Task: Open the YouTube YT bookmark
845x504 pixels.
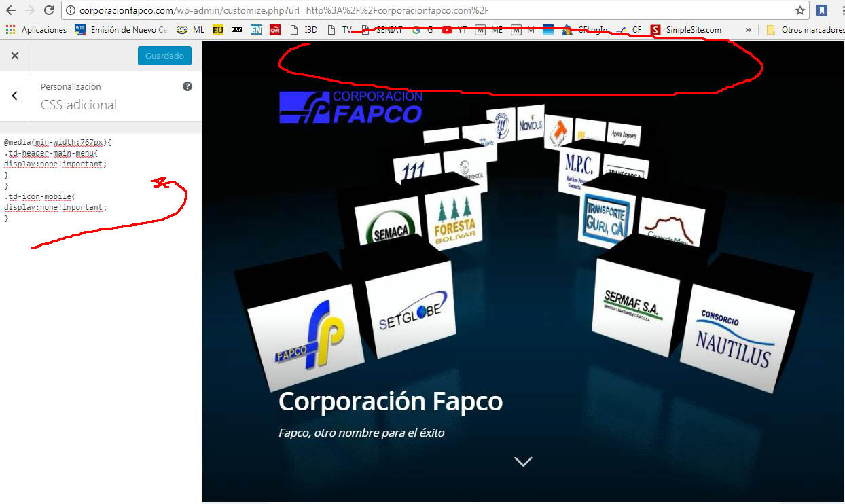Action: click(x=454, y=30)
